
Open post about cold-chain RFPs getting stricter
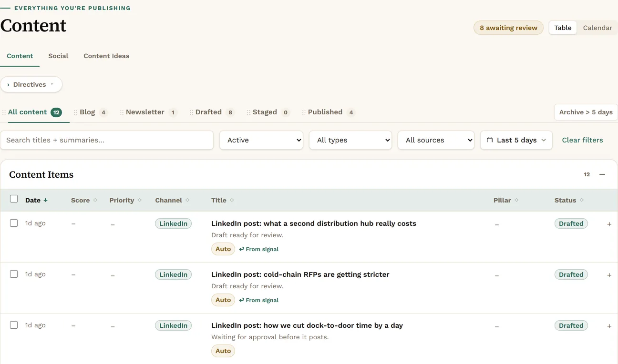pyautogui.click(x=300, y=274)
